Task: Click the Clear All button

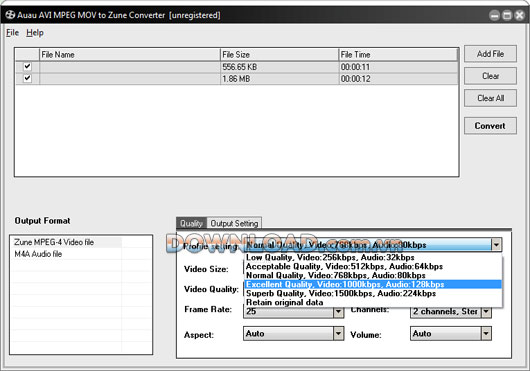Action: [490, 98]
